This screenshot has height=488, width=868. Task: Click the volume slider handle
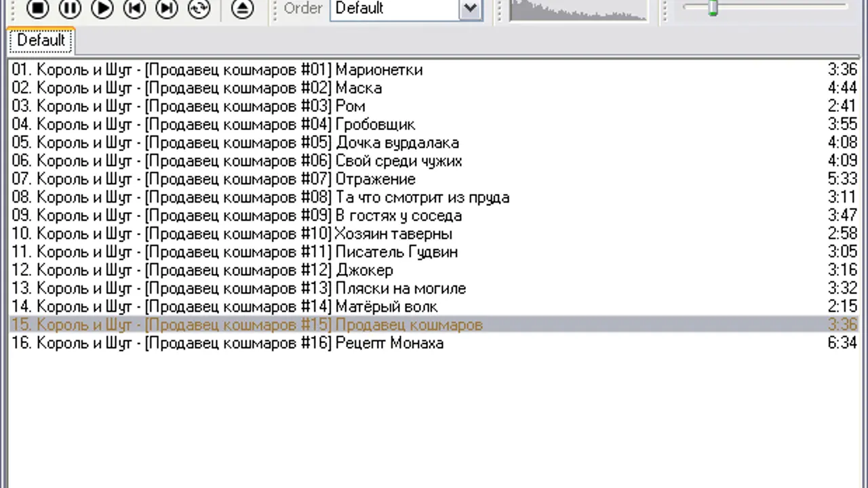tap(713, 8)
